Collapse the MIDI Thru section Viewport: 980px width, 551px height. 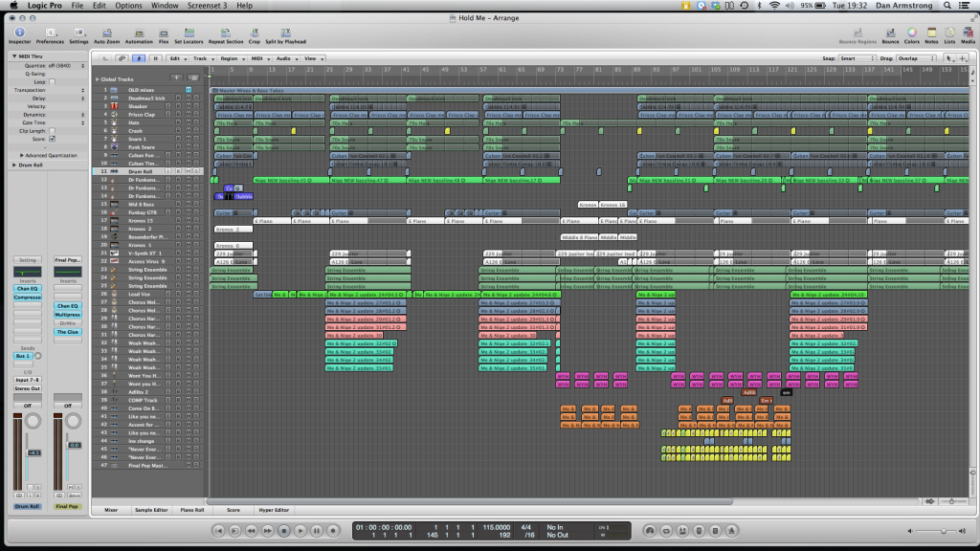[x=14, y=56]
